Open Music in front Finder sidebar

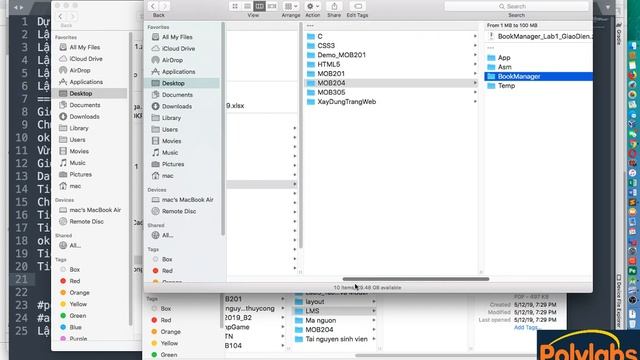[170, 152]
